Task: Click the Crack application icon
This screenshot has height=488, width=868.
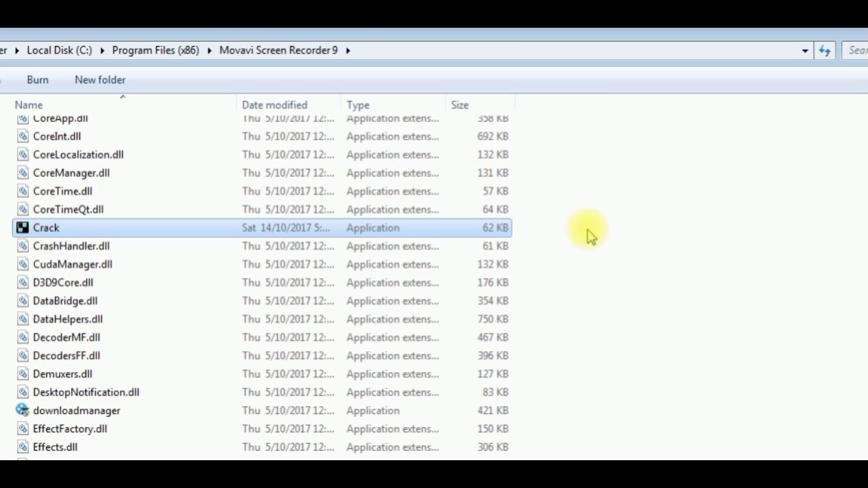Action: [22, 228]
